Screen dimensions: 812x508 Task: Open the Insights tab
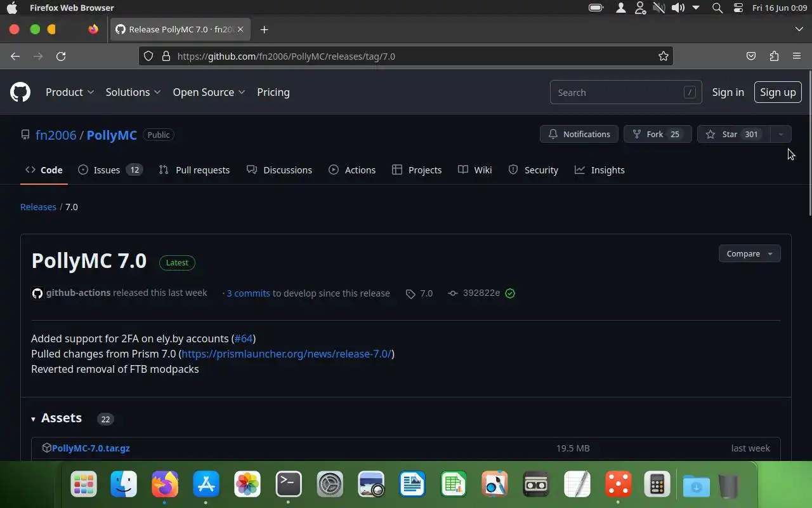coord(599,170)
